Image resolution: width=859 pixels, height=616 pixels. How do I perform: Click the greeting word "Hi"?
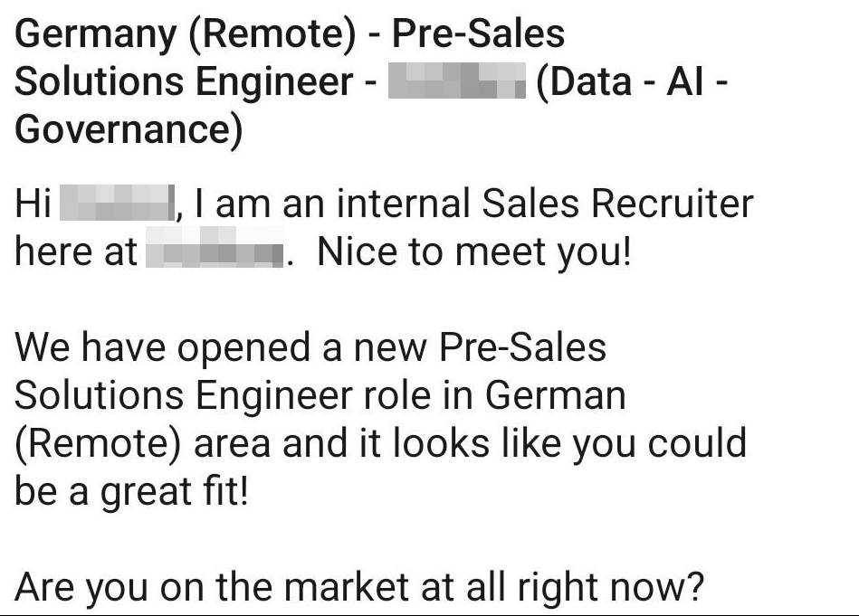(33, 204)
